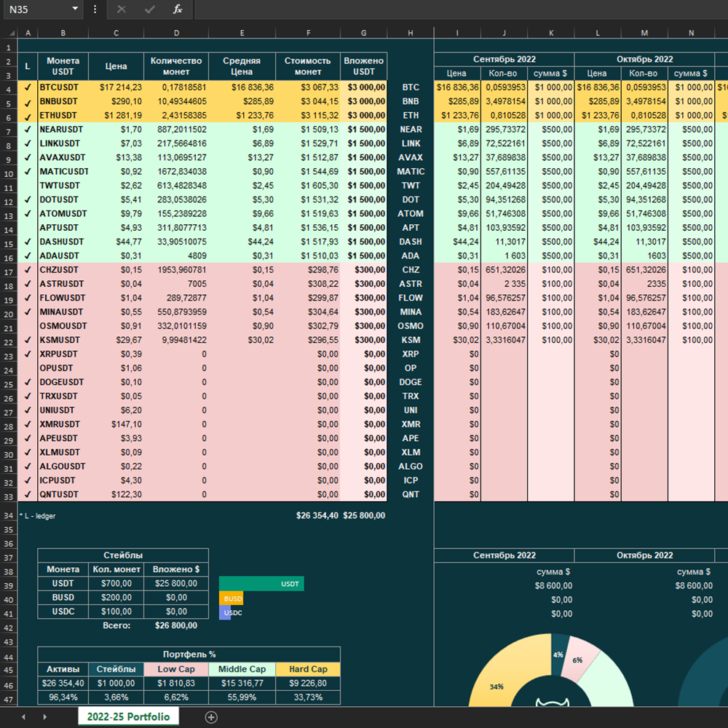Toggle ledger checkmark for KSMUSDT row
728x728 pixels.
click(x=28, y=340)
